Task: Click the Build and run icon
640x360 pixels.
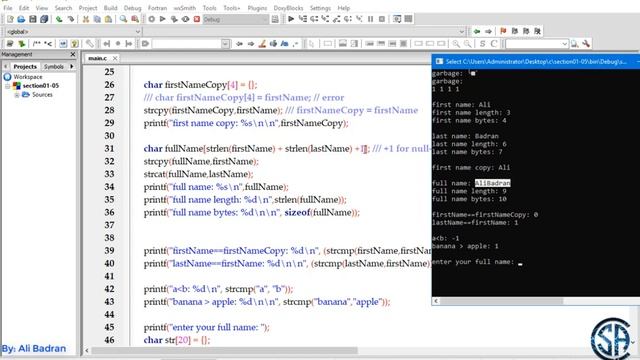Action: tap(174, 19)
